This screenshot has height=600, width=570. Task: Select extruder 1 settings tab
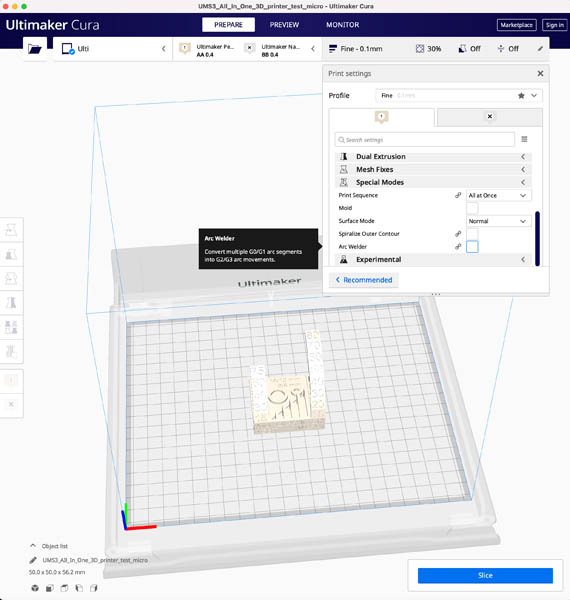pyautogui.click(x=381, y=117)
